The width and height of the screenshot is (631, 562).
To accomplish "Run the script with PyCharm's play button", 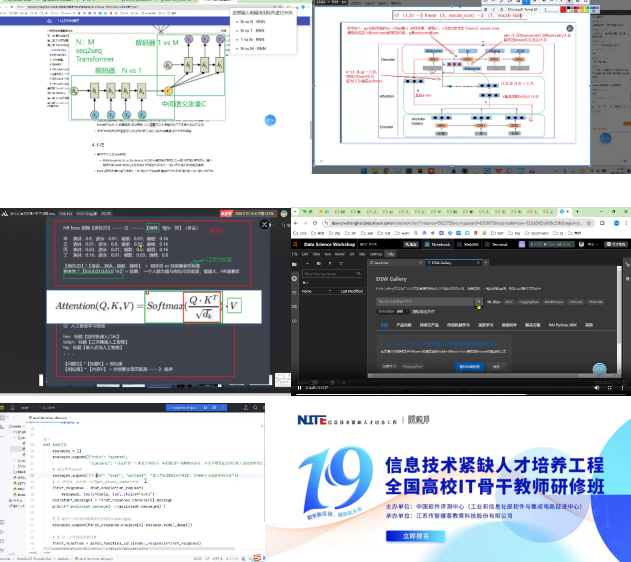I will 206,408.
